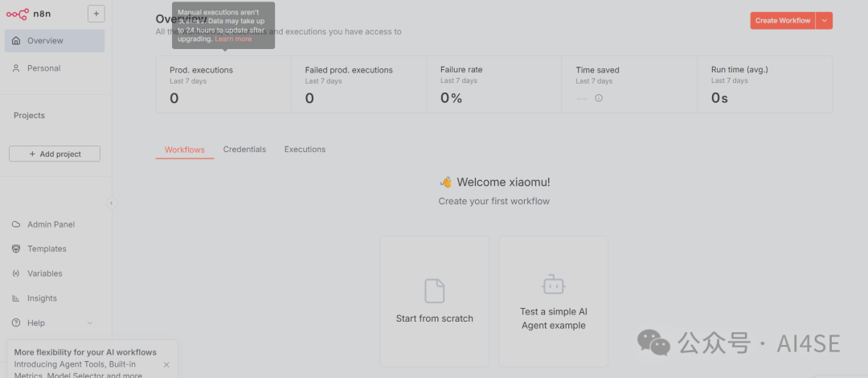Open the Create Workflow dropdown arrow
Image resolution: width=868 pixels, height=378 pixels.
(x=825, y=20)
